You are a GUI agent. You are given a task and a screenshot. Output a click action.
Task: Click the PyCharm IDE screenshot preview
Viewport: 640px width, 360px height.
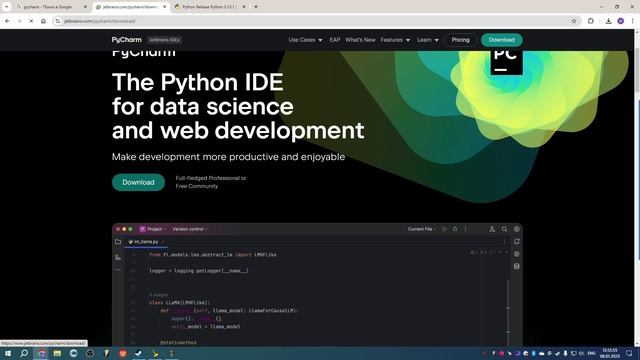(x=317, y=285)
